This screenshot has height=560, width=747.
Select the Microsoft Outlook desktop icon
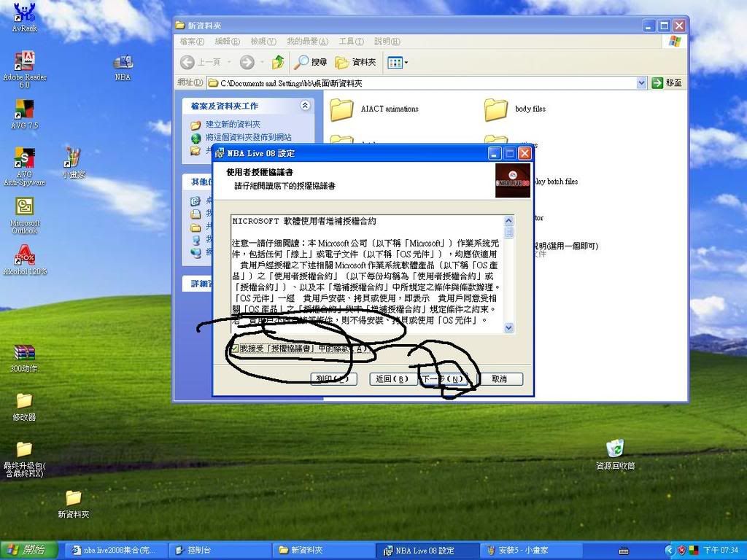24,215
